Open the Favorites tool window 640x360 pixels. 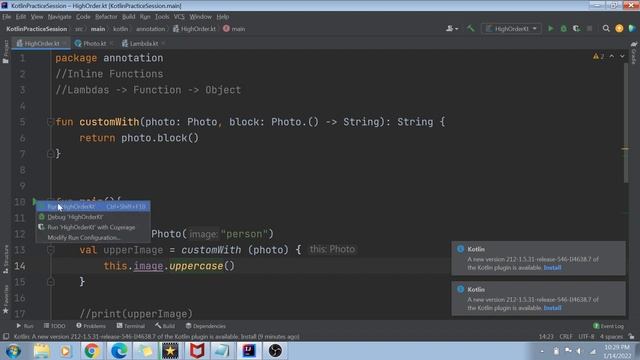[6, 299]
